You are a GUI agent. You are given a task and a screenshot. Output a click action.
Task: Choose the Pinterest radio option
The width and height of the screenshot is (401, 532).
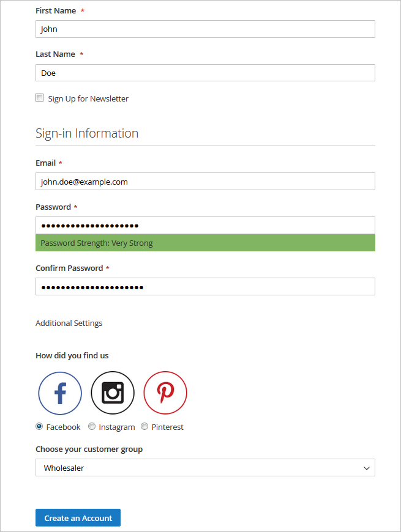(x=144, y=426)
